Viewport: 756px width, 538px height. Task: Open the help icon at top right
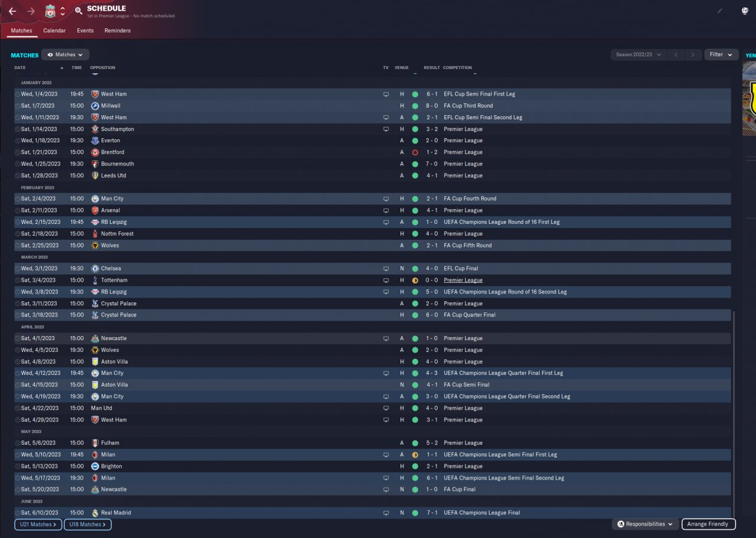[x=745, y=11]
